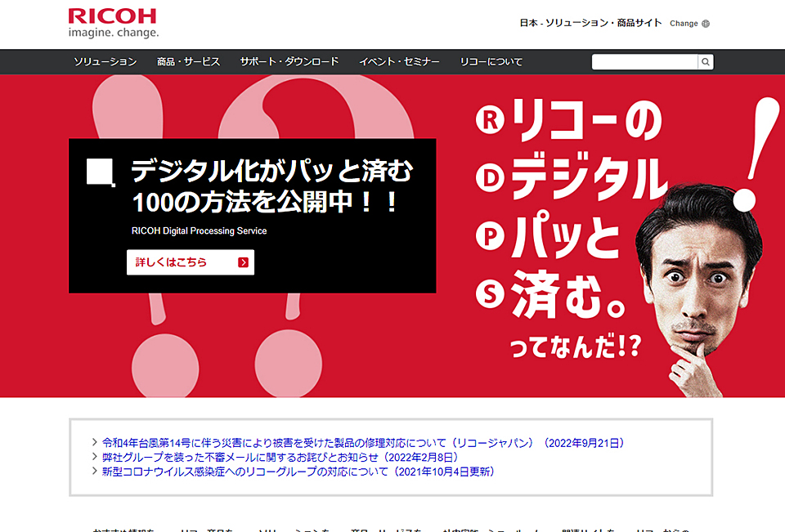This screenshot has width=785, height=532.
Task: Open the 商品・サービス menu
Action: coord(188,62)
